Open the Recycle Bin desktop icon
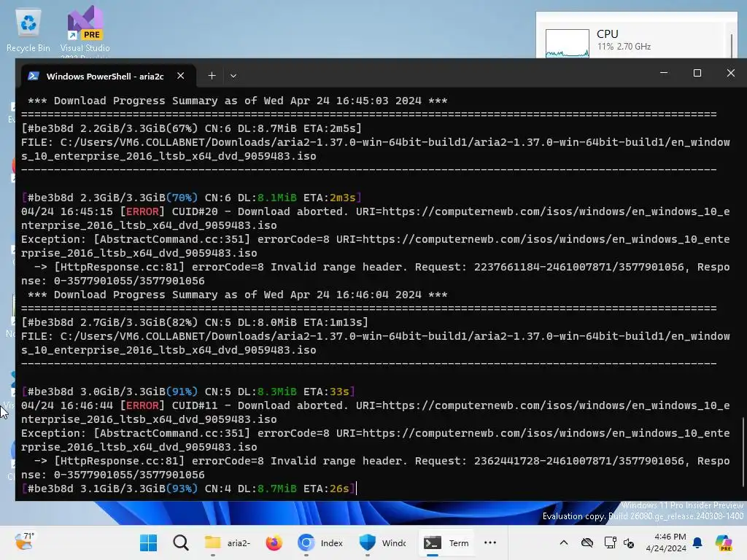Image resolution: width=747 pixels, height=560 pixels. point(28,31)
